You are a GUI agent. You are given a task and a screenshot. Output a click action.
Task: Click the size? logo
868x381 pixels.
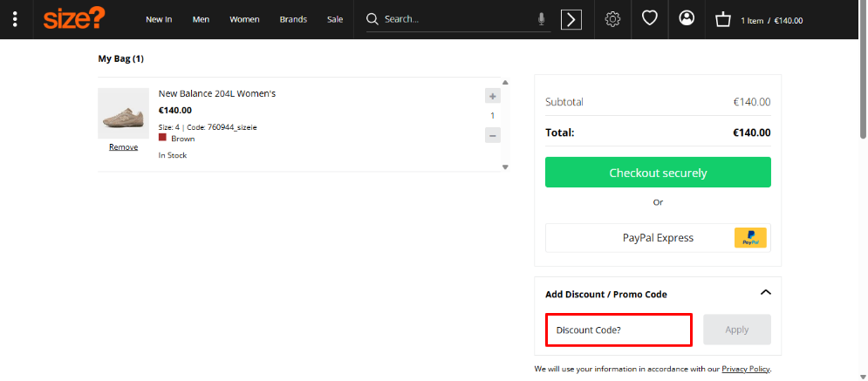[73, 19]
